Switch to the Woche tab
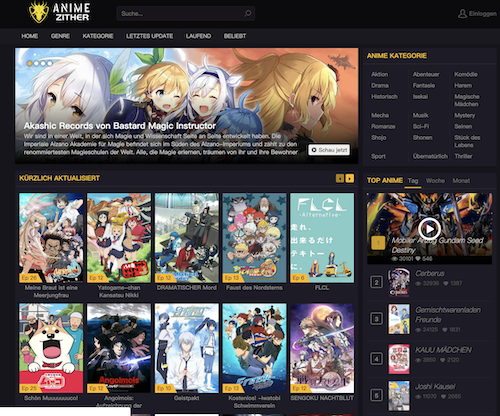The width and height of the screenshot is (500, 416). 435,181
